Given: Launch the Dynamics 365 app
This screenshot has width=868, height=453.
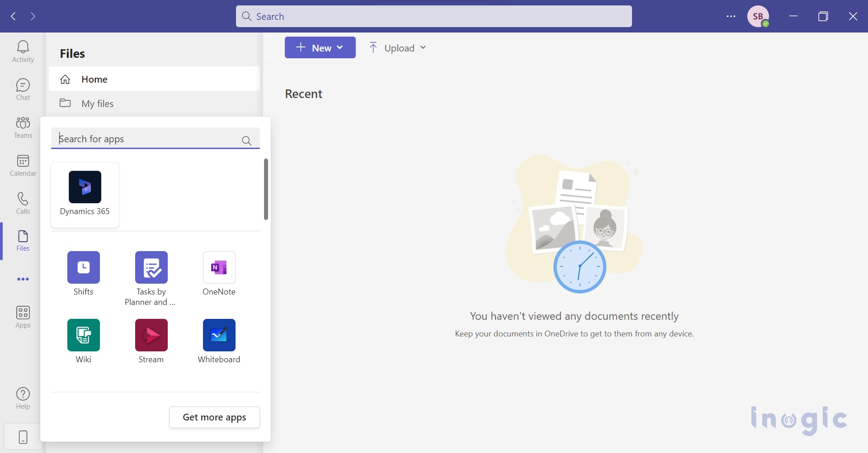Looking at the screenshot, I should point(85,195).
